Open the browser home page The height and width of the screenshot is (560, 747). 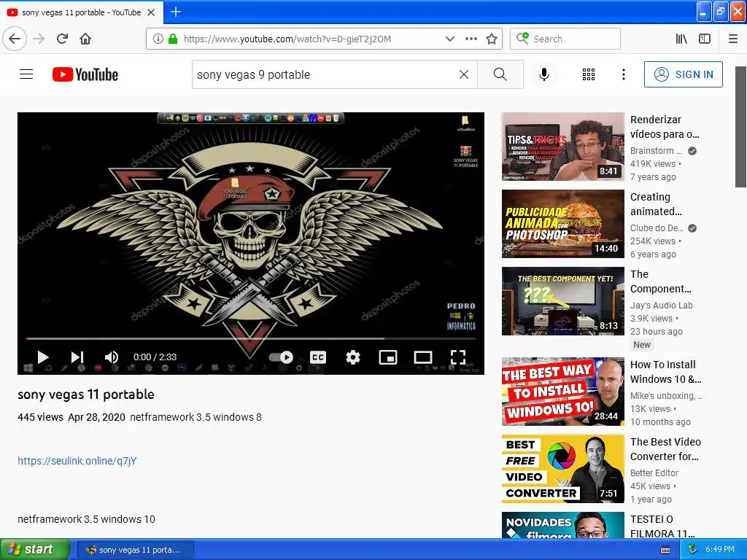(85, 39)
